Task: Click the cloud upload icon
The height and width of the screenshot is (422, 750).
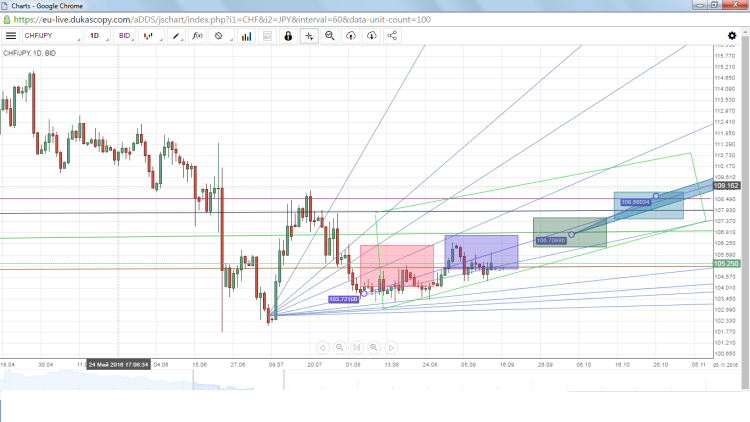Action: pyautogui.click(x=351, y=35)
